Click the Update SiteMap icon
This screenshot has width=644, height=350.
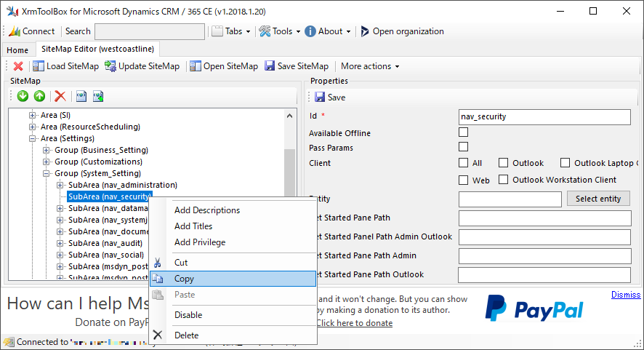[x=110, y=66]
